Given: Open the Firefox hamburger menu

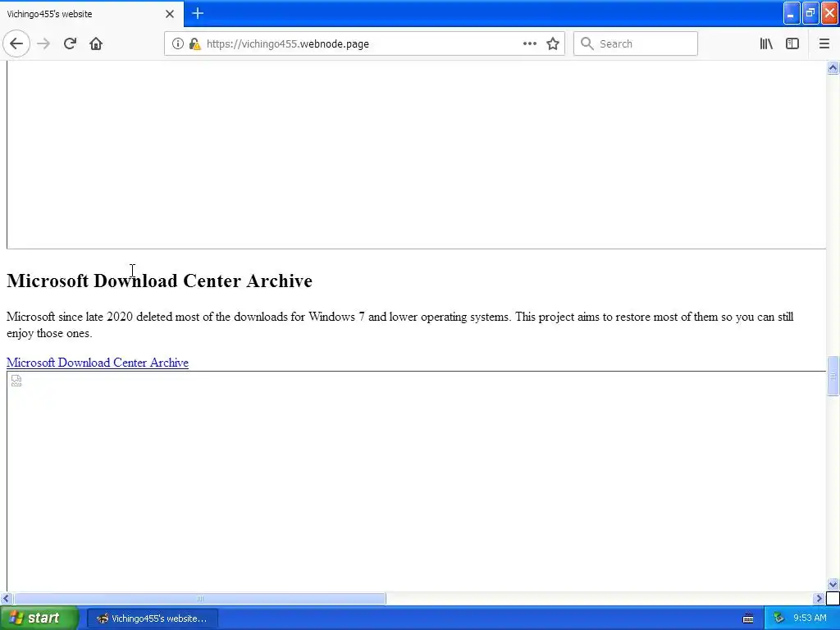Looking at the screenshot, I should (x=824, y=43).
